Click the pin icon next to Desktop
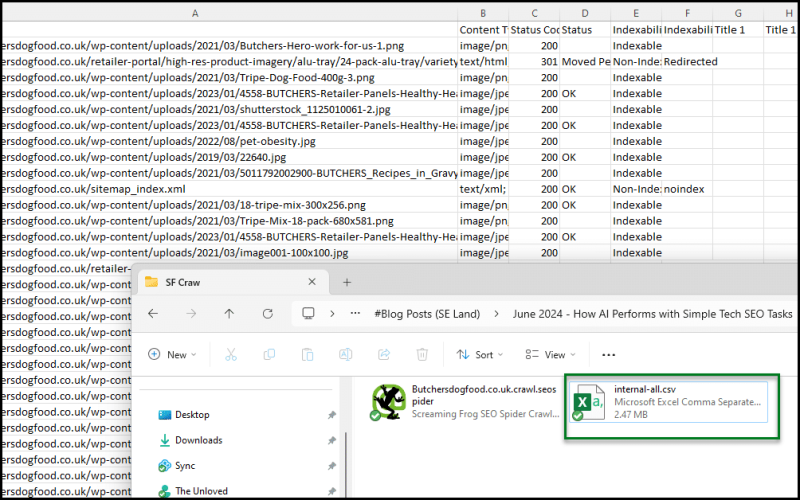 click(332, 415)
